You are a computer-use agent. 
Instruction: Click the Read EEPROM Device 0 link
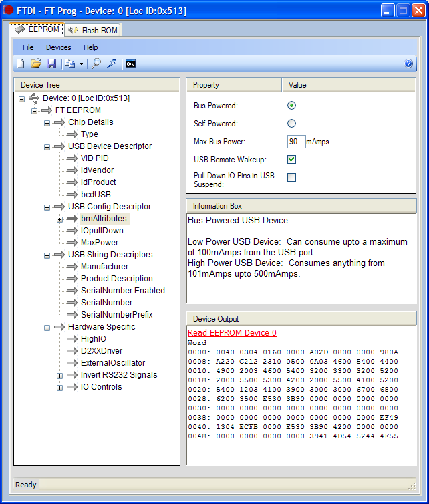[x=232, y=333]
